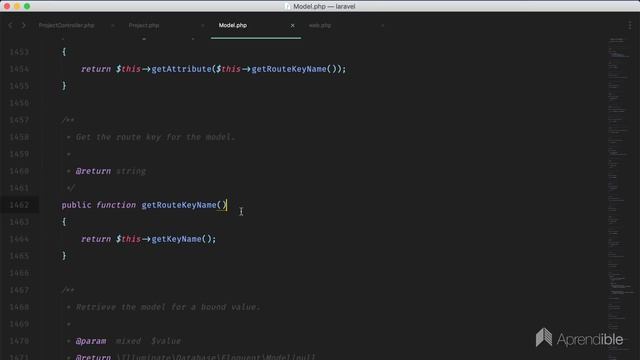Close the web.php tab
This screenshot has width=640, height=360.
click(x=382, y=25)
